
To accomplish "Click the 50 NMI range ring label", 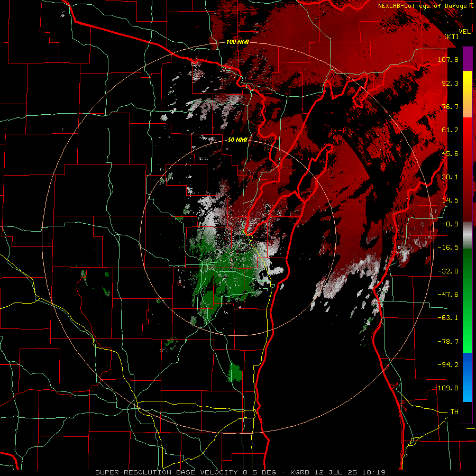I will (x=237, y=140).
